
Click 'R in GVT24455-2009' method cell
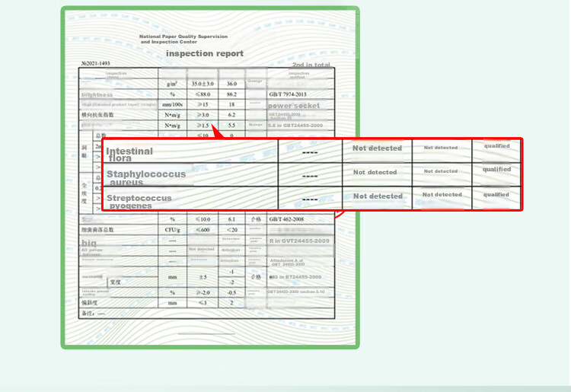point(299,241)
